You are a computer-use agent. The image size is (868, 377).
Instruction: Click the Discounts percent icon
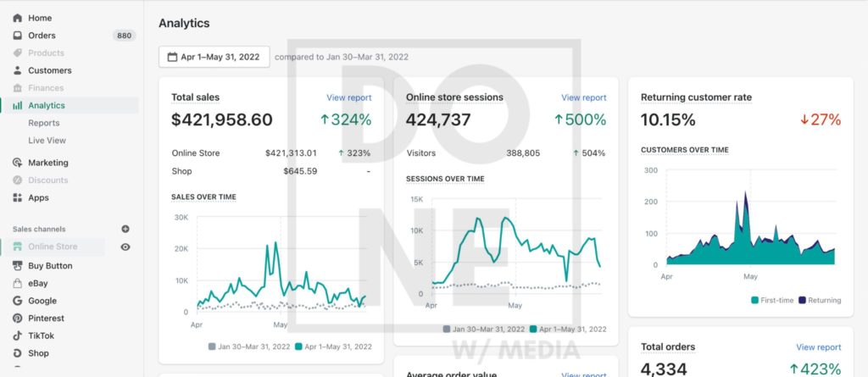(x=17, y=180)
